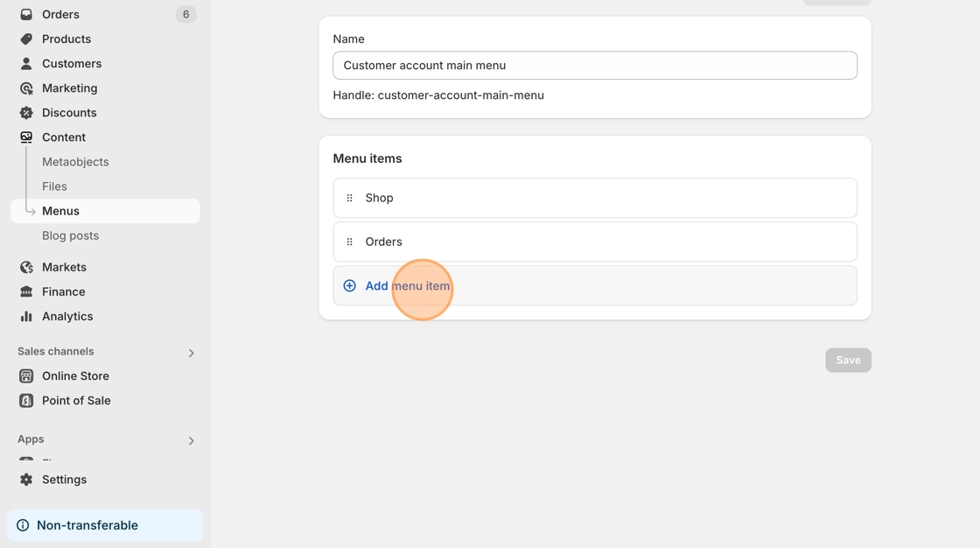980x548 pixels.
Task: Click the Products tag icon
Action: pyautogui.click(x=26, y=39)
